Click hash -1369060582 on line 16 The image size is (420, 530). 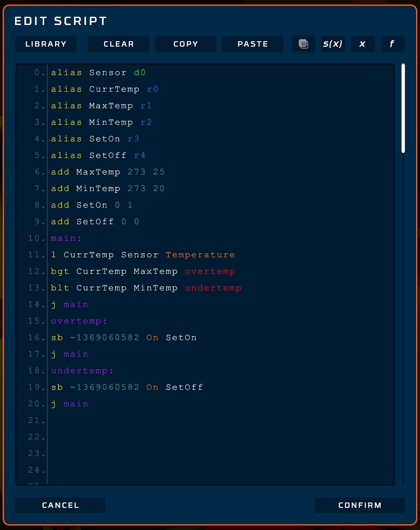[105, 338]
